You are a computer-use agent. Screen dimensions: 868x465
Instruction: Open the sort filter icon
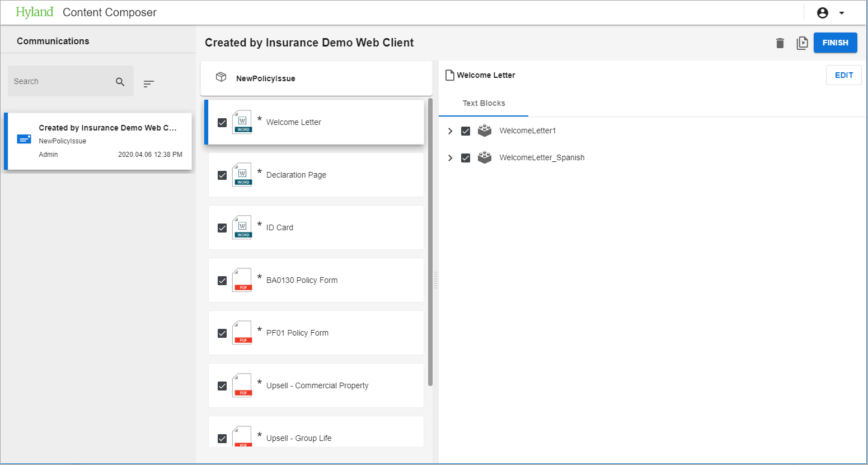click(x=148, y=84)
